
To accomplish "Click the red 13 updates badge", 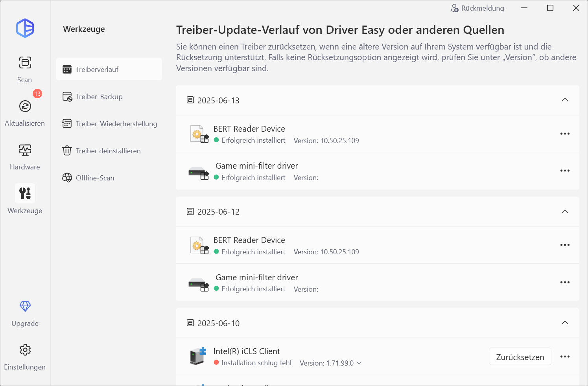I will (x=37, y=94).
